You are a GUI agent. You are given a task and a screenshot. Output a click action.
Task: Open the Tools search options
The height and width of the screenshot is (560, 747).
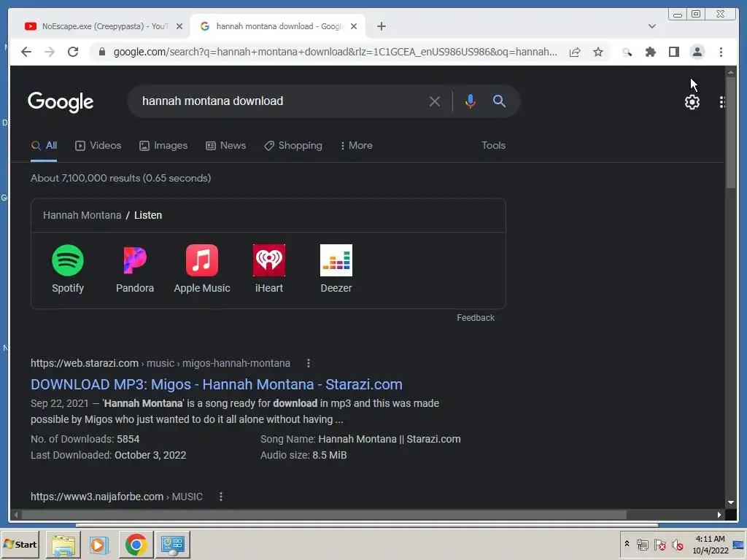(493, 146)
